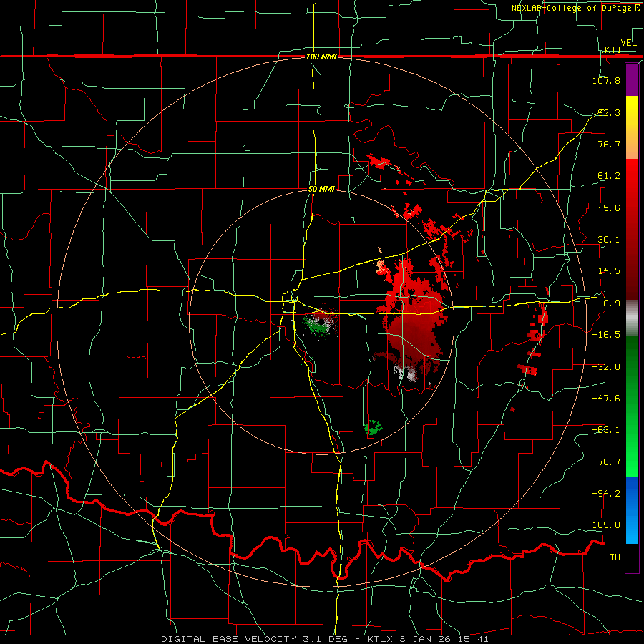
Task: Select the 61.2 scale value
Action: (609, 176)
